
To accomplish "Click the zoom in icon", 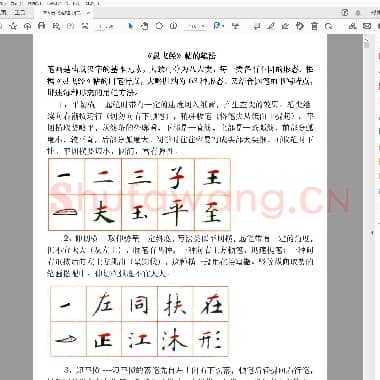I will tap(173, 26).
